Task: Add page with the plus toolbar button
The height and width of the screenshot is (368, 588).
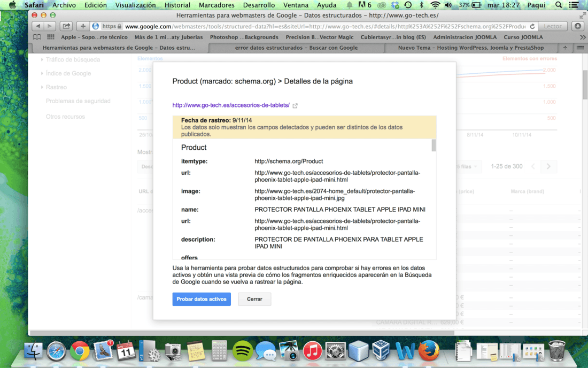Action: (83, 26)
